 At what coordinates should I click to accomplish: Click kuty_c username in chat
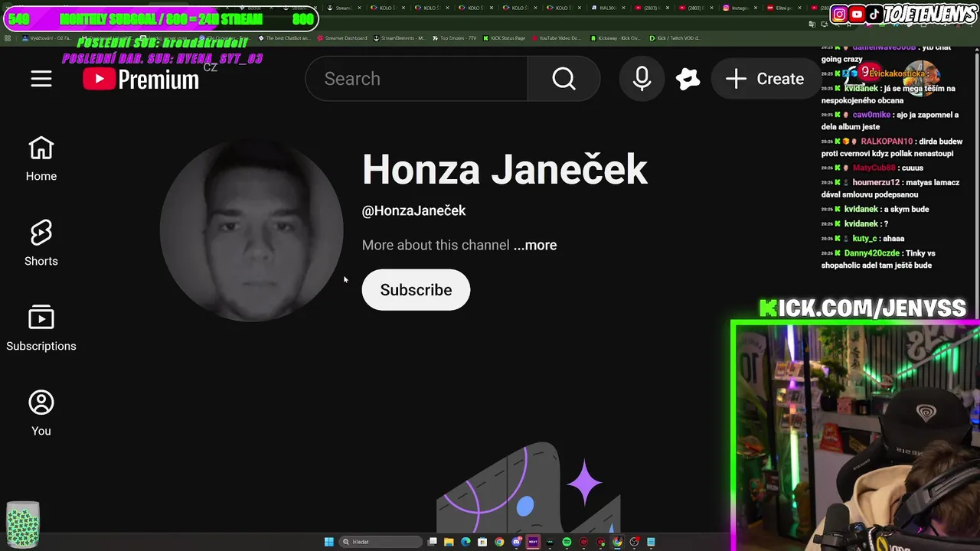(x=864, y=239)
